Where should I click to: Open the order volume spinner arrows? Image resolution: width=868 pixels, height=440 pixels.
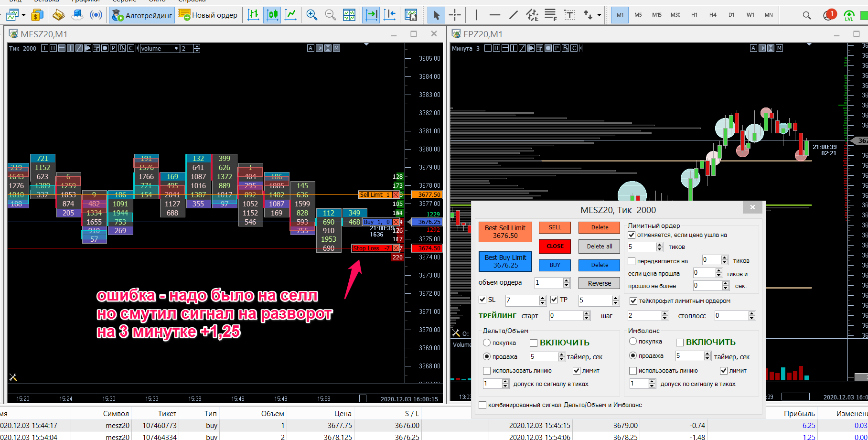(x=567, y=282)
